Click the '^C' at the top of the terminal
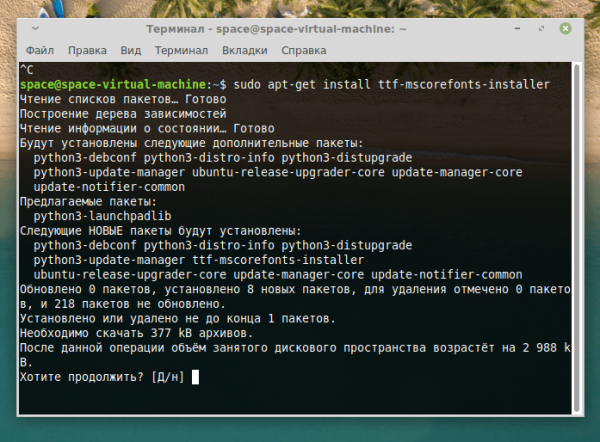 coord(27,70)
